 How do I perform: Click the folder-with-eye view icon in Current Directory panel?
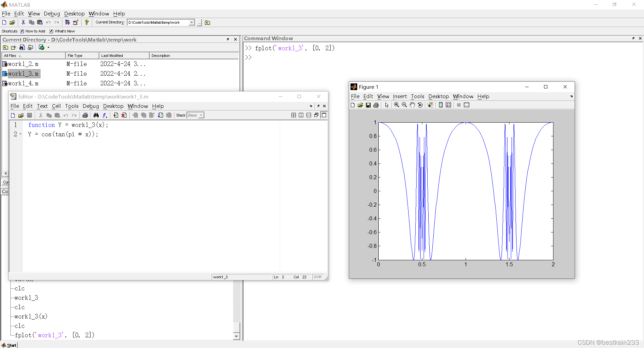click(30, 47)
